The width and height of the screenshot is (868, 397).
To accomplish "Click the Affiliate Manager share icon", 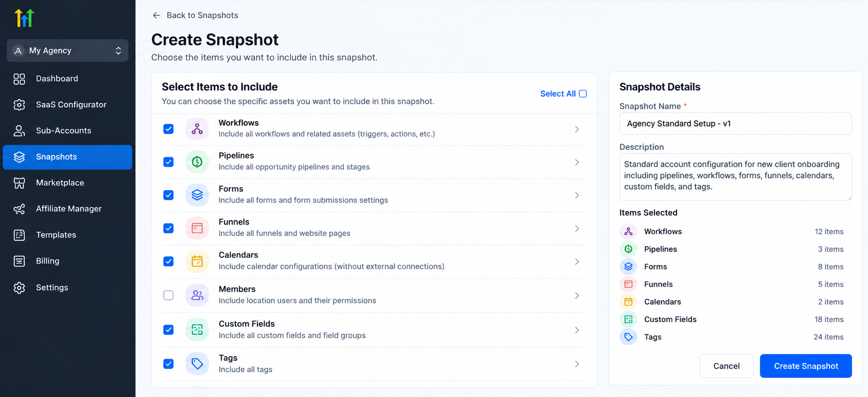I will click(x=19, y=209).
